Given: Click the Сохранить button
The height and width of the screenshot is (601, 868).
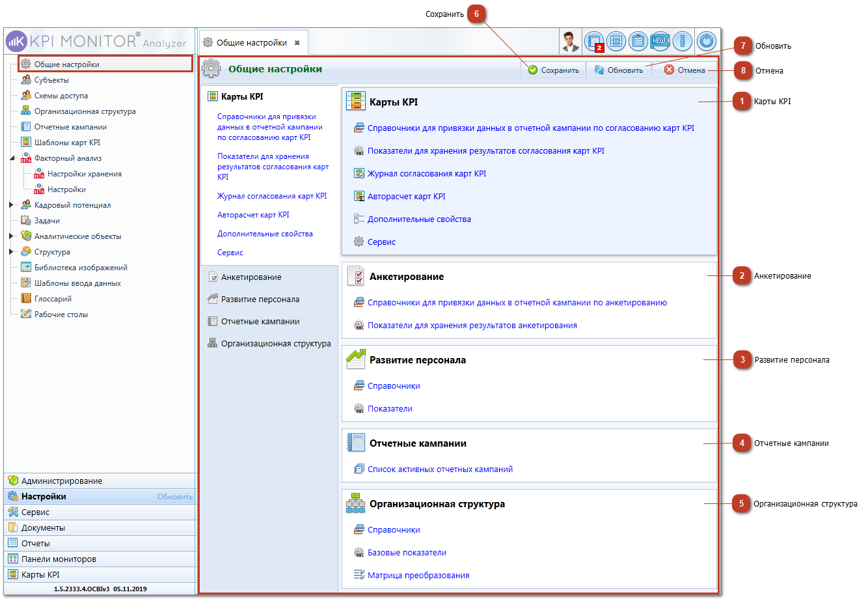Looking at the screenshot, I should tap(553, 70).
